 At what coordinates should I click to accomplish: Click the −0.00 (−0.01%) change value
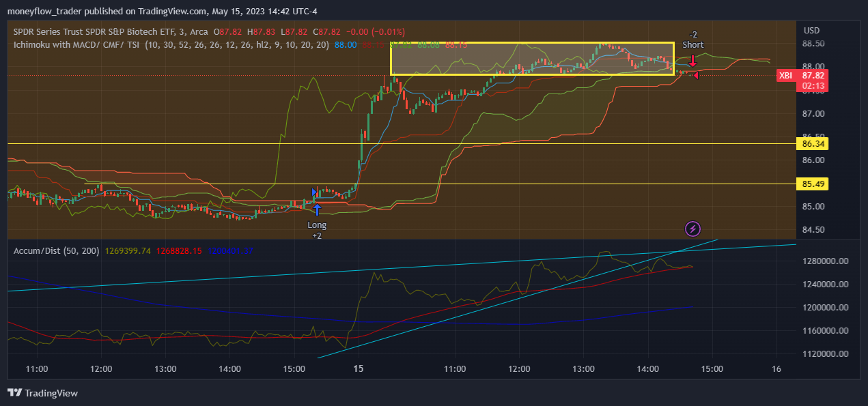375,32
